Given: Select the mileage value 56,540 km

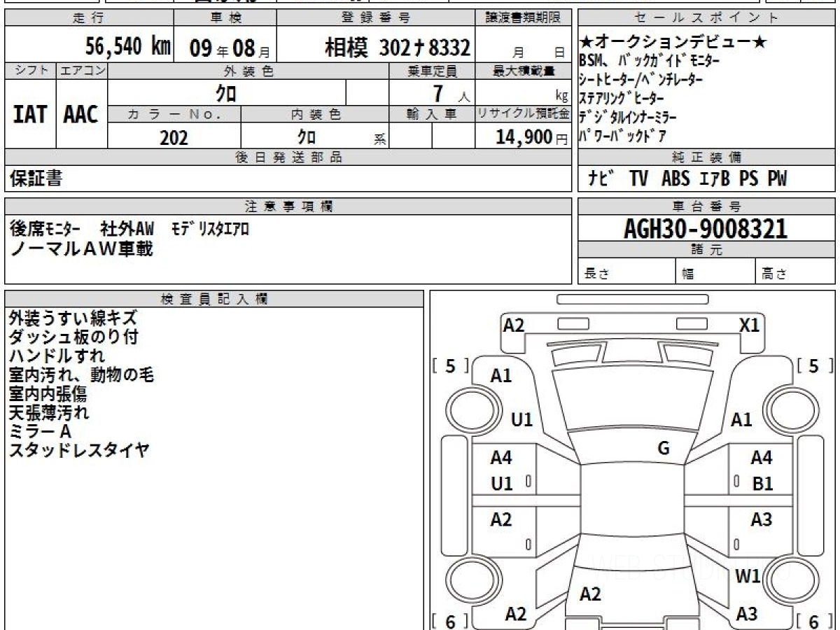Looking at the screenshot, I should (128, 47).
